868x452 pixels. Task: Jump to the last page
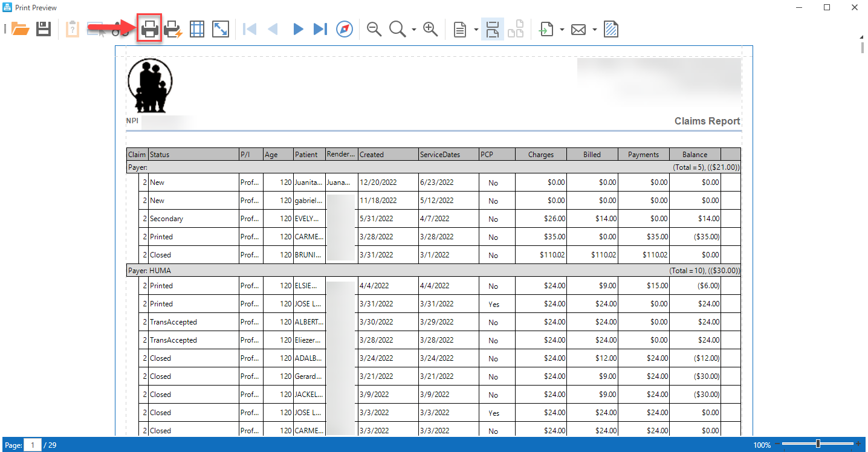coord(320,29)
